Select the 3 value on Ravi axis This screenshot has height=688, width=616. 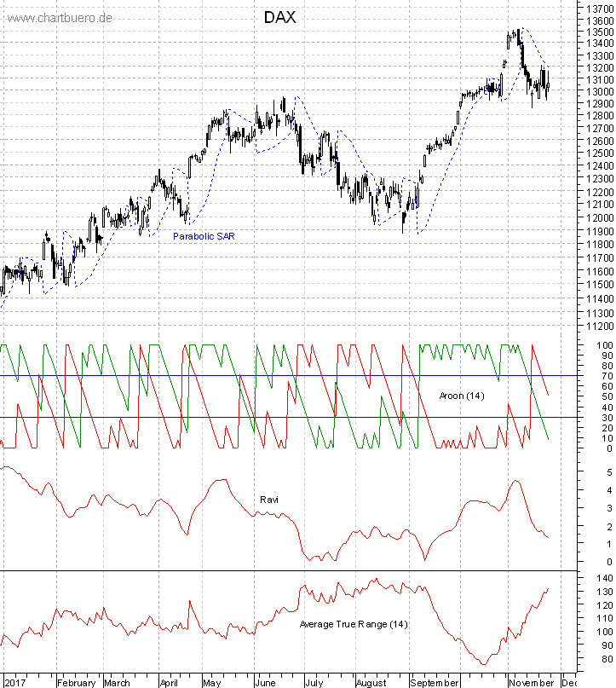coord(609,509)
